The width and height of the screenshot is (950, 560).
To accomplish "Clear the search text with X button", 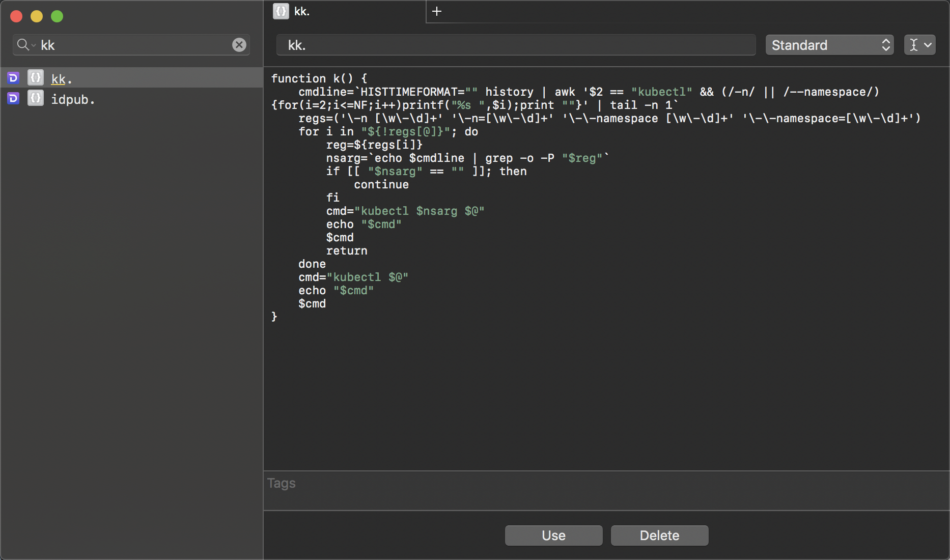I will pyautogui.click(x=239, y=45).
